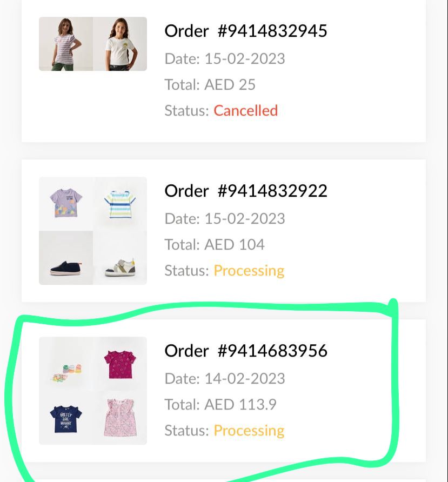
Task: Click the red Cancelled status label
Action: coord(245,111)
